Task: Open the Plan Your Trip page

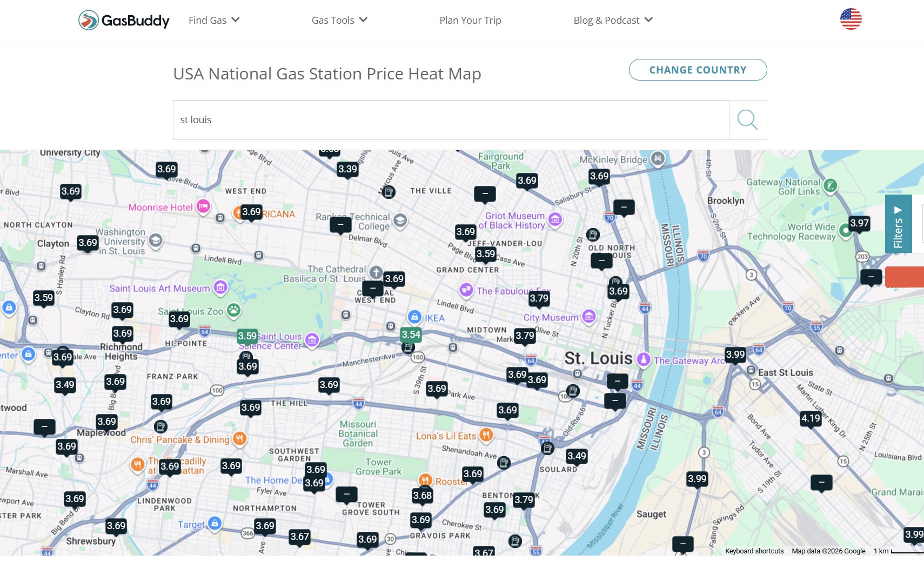Action: 470,20
